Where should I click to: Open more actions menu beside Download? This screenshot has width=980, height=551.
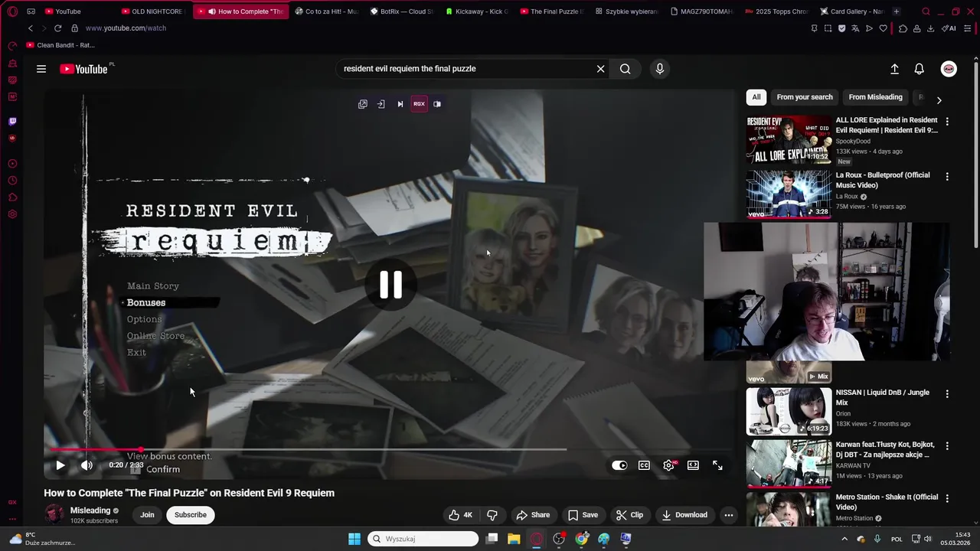click(729, 515)
